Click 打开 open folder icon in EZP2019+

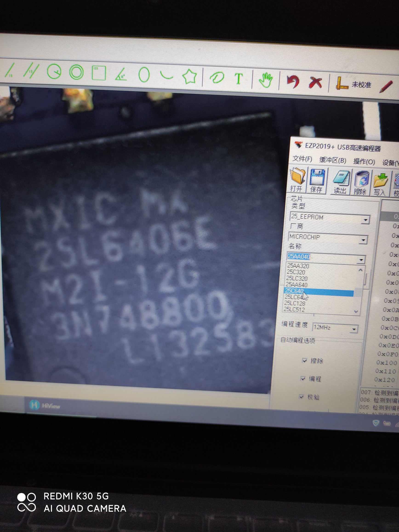pos(297,180)
